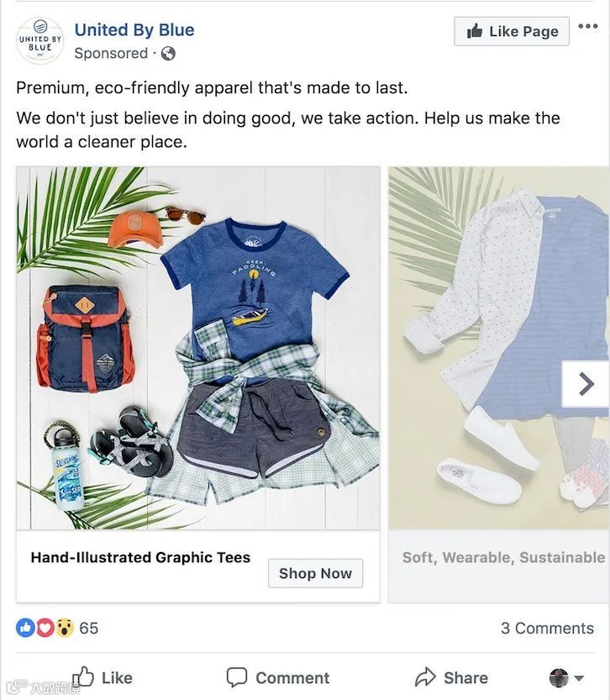Open the 3 Comments link
The image size is (610, 700).
coord(547,628)
